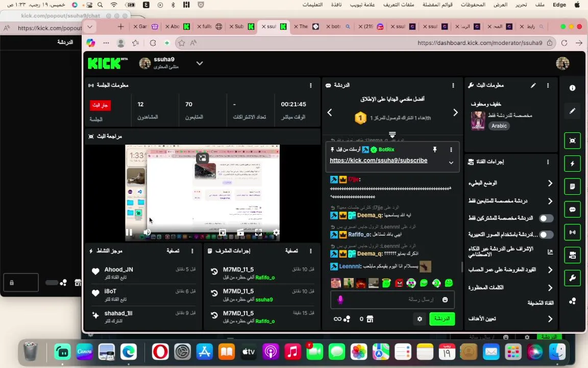Open new browser tab with plus button

coord(120,27)
